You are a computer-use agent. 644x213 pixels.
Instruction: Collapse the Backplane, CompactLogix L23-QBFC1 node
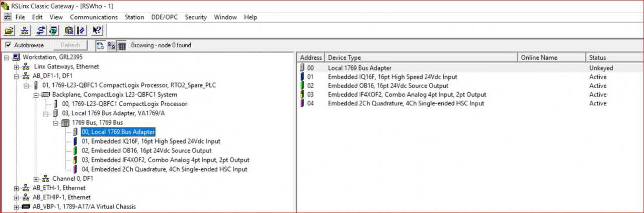pos(36,95)
